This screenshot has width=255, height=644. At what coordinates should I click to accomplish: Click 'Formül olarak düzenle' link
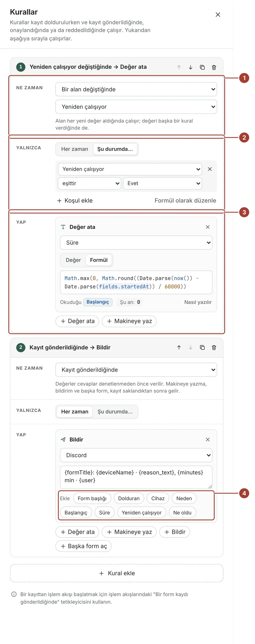point(185,200)
